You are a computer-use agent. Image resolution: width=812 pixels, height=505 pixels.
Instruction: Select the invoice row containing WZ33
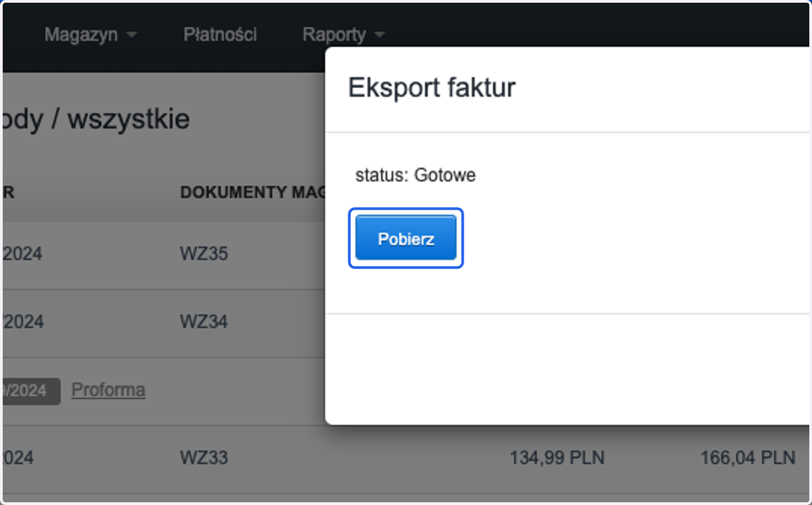[x=406, y=459]
